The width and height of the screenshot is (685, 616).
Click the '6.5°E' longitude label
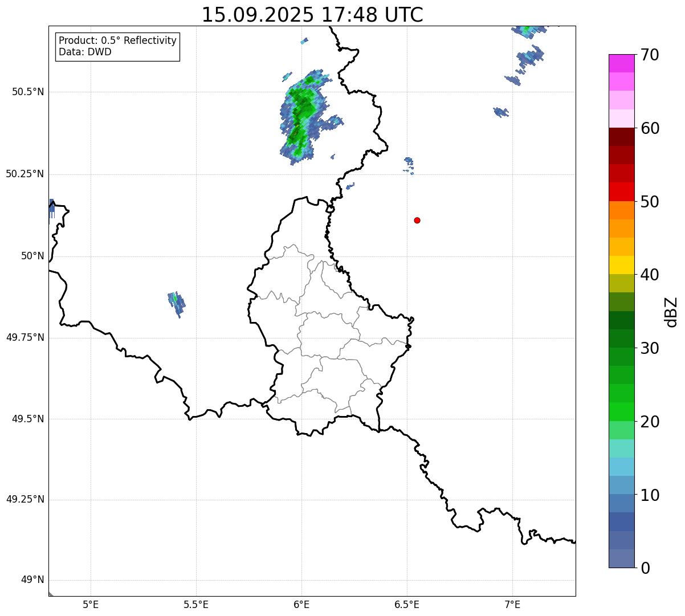point(407,604)
